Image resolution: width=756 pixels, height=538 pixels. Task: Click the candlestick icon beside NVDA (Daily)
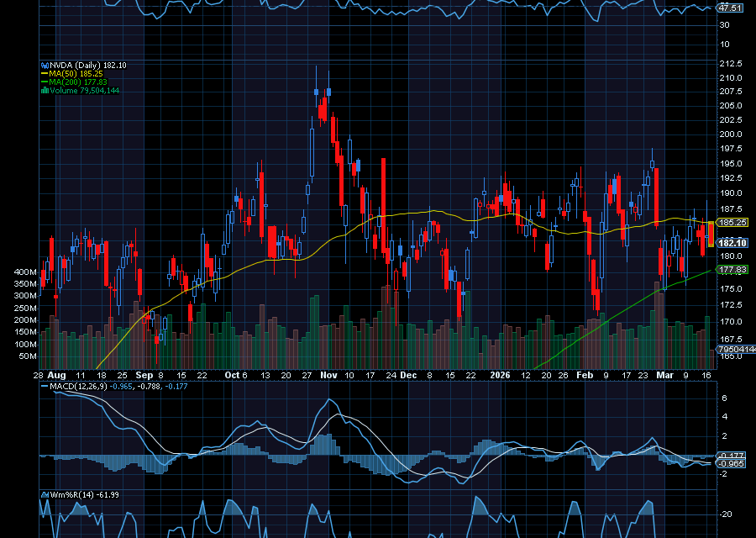click(x=45, y=65)
